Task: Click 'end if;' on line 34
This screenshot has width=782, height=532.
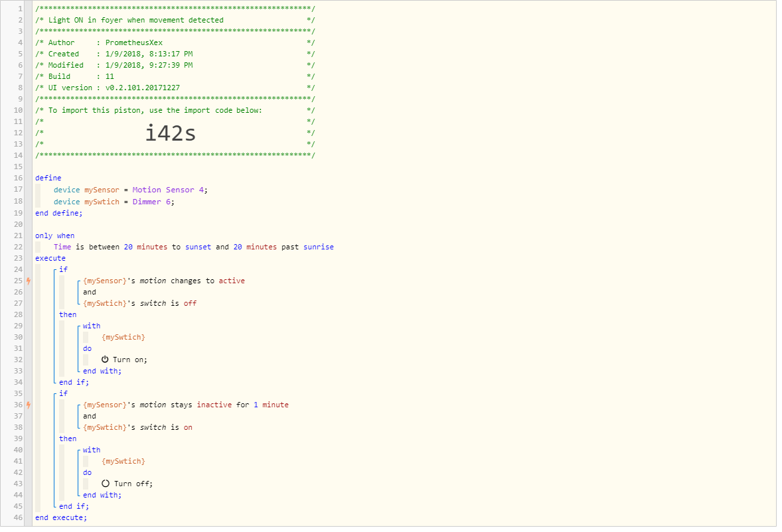Action: pyautogui.click(x=74, y=383)
